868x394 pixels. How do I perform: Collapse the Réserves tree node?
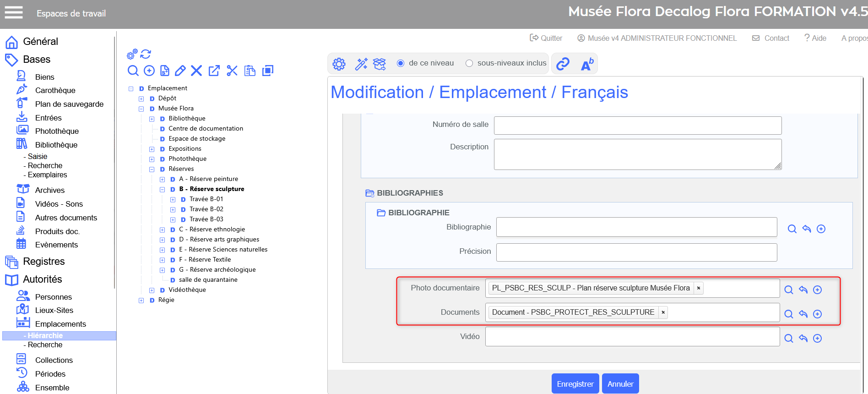point(152,169)
